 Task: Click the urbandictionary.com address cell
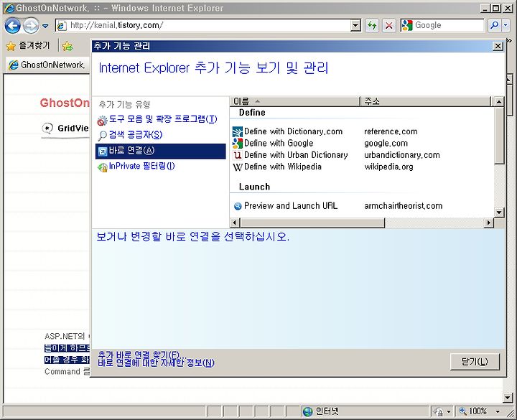[402, 155]
